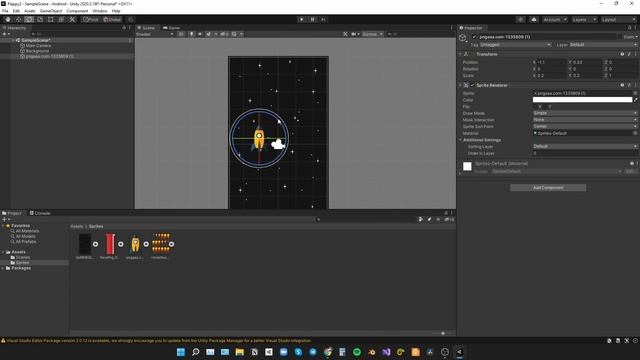This screenshot has width=640, height=360.
Task: Click the Sprite Renderer Color swatch
Action: (582, 100)
